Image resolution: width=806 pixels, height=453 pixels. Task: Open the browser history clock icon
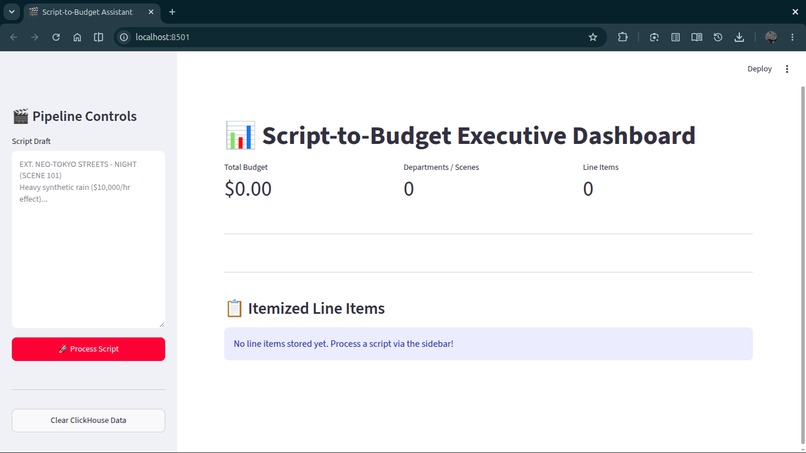click(x=718, y=37)
